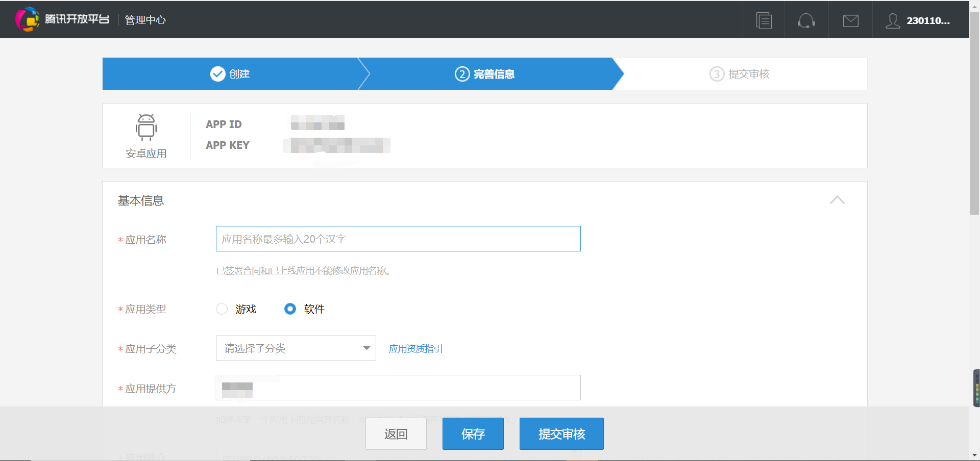This screenshot has width=980, height=461.
Task: Click the down arrow on the right scrollbar
Action: 975,455
